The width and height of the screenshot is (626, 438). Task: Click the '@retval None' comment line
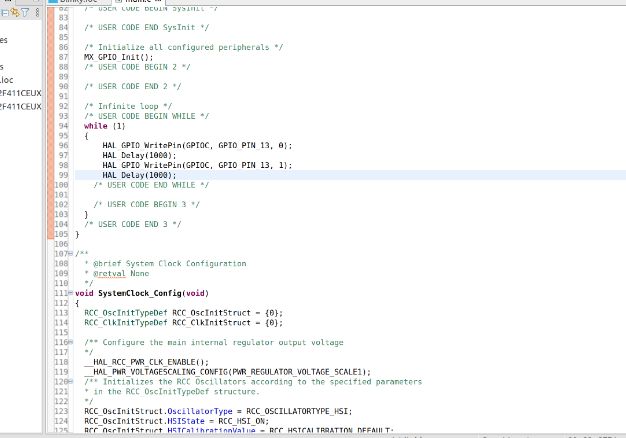(x=117, y=274)
